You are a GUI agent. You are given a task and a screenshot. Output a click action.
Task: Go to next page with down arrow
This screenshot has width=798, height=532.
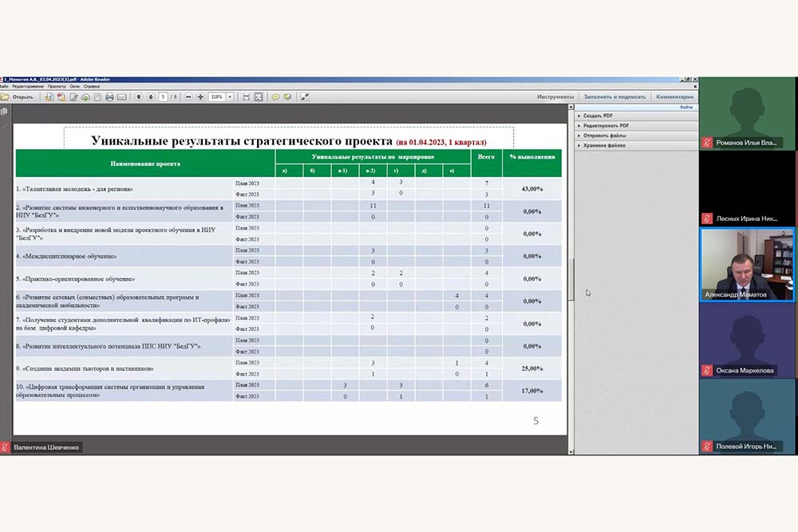(x=150, y=97)
